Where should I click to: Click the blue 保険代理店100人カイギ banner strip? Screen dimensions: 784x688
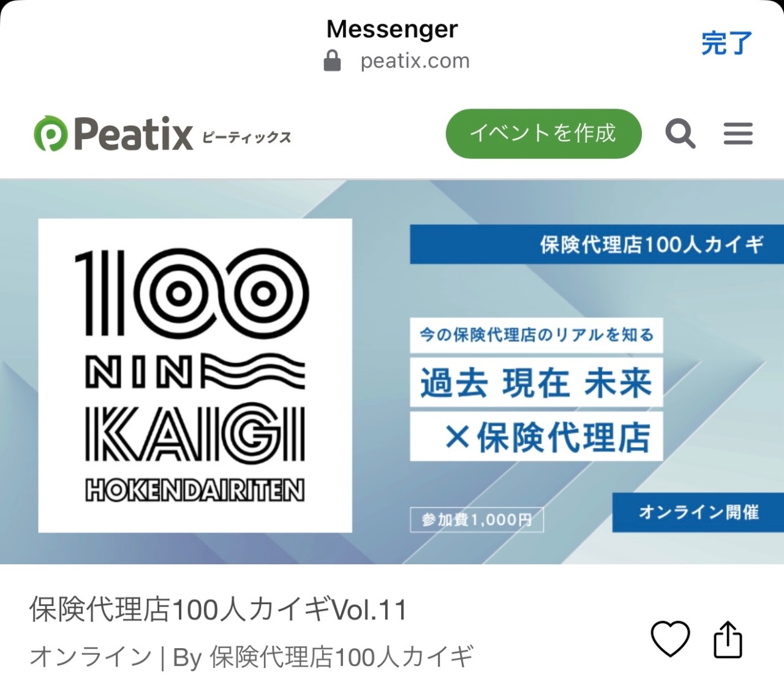[x=597, y=244]
